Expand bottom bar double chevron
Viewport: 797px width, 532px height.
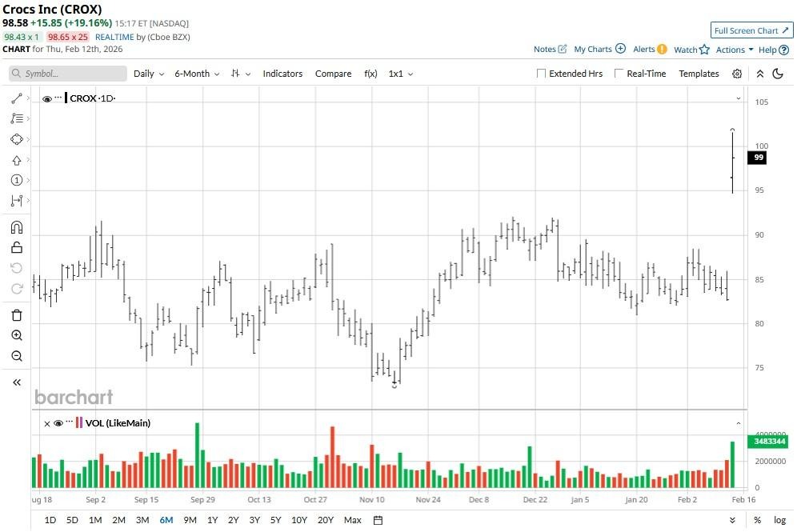[732, 520]
